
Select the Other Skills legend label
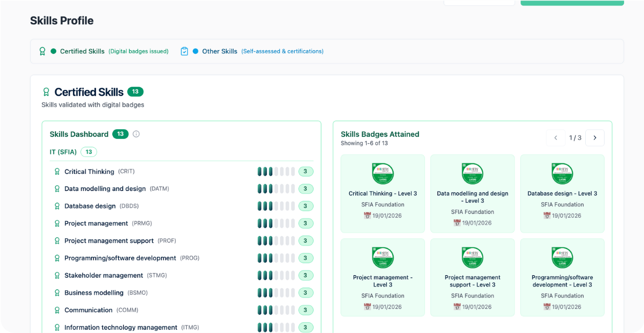[x=220, y=51]
